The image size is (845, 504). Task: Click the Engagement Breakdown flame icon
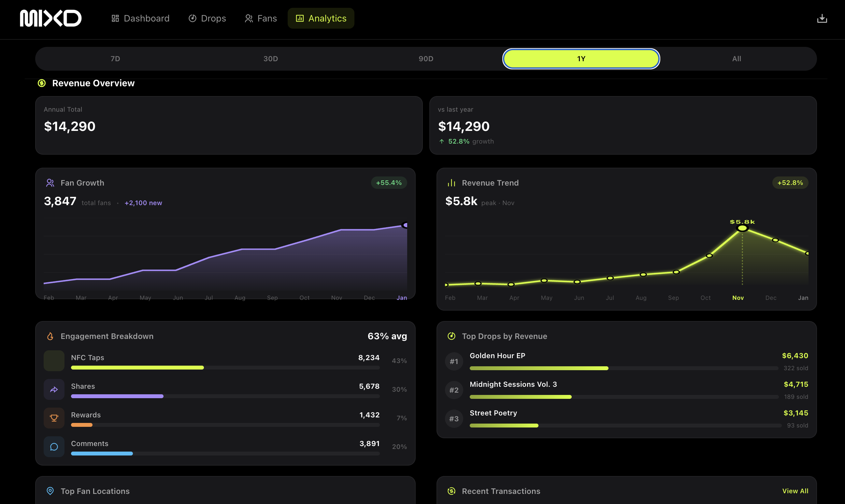tap(50, 336)
